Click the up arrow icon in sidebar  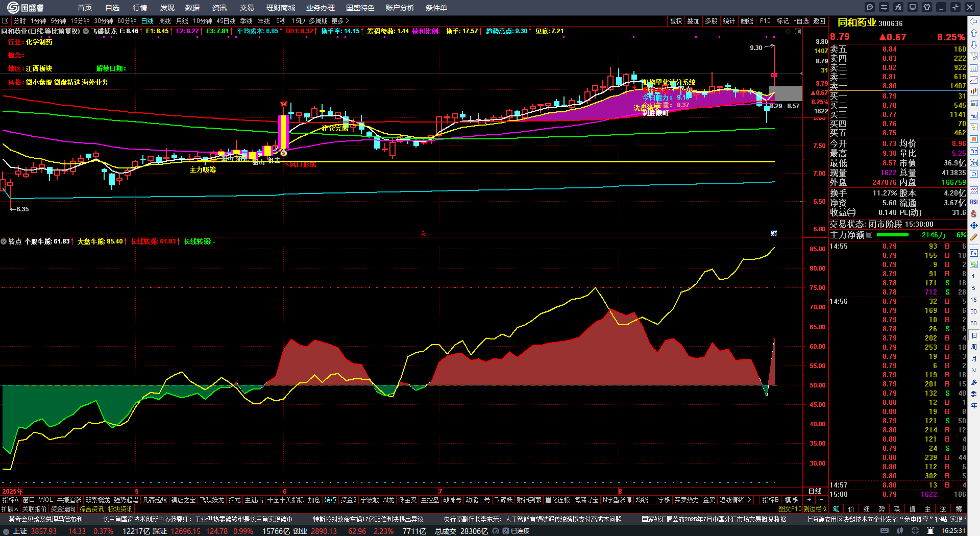(974, 33)
